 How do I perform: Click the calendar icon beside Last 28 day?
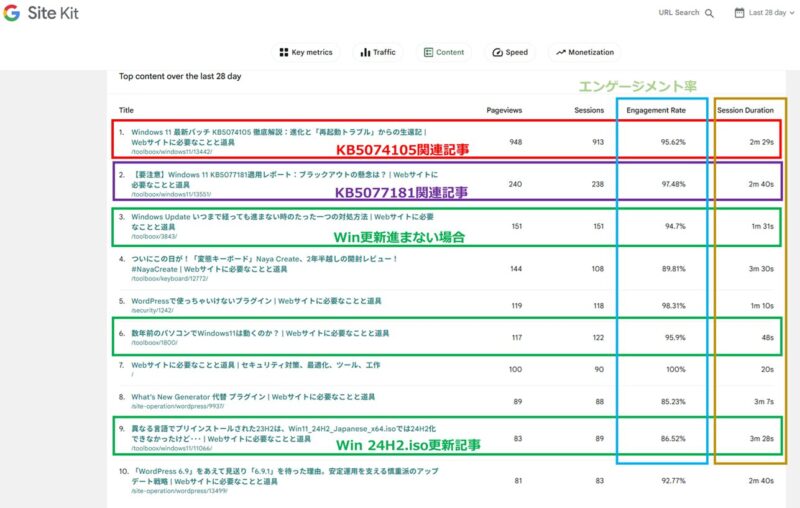(739, 13)
